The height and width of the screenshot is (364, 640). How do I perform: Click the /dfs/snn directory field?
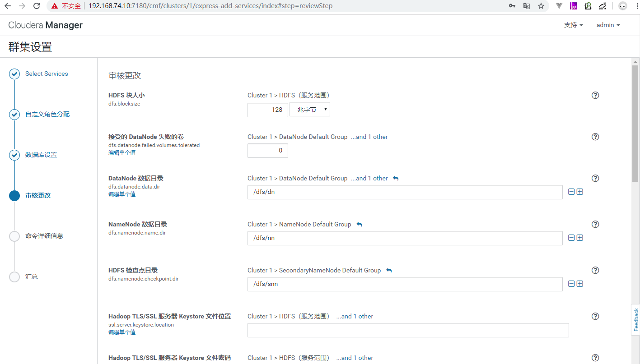click(x=405, y=284)
